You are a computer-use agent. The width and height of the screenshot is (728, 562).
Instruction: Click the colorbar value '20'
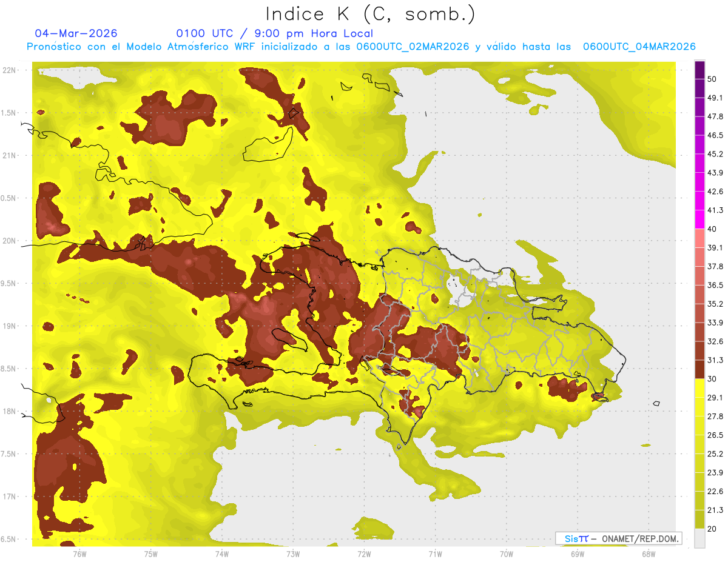(712, 529)
